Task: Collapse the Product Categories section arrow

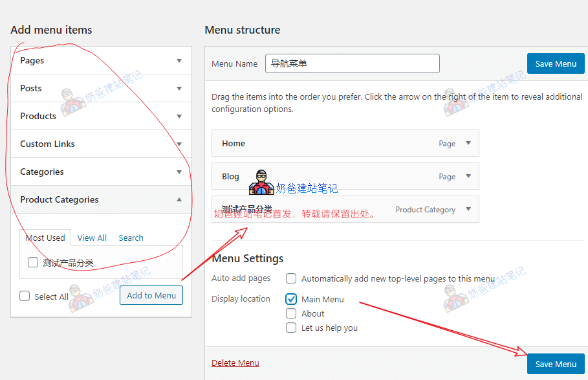Action: click(179, 200)
